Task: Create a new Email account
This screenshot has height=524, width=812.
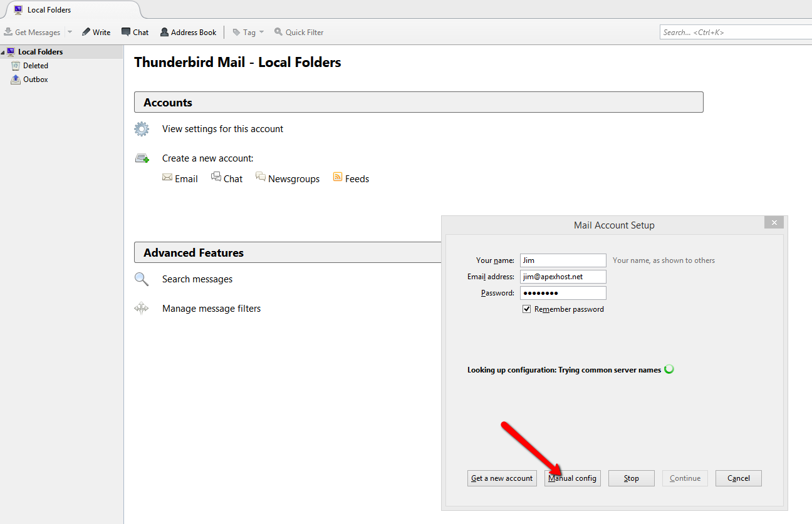Action: point(186,179)
